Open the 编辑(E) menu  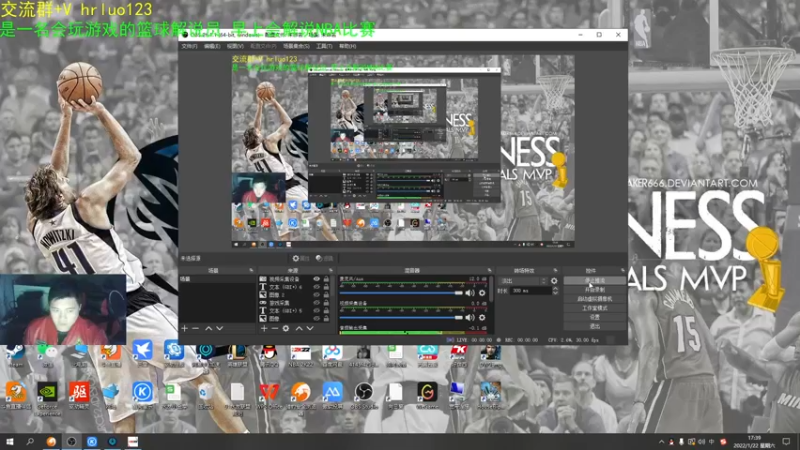(212, 46)
